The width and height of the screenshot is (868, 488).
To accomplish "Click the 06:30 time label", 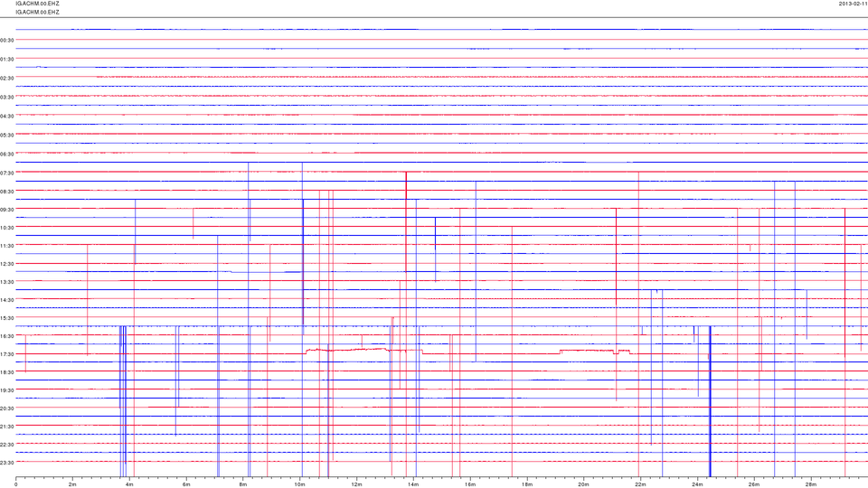I will click(6, 154).
